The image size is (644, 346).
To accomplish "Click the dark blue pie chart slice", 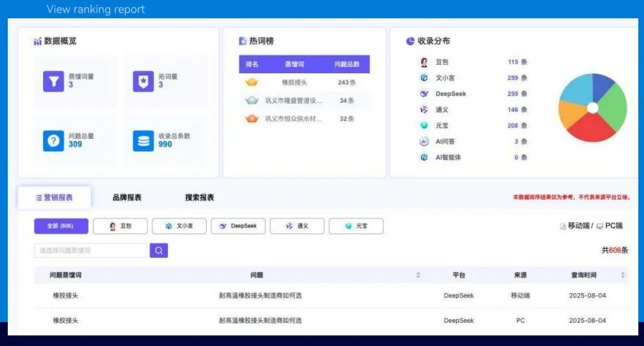I will point(602,85).
